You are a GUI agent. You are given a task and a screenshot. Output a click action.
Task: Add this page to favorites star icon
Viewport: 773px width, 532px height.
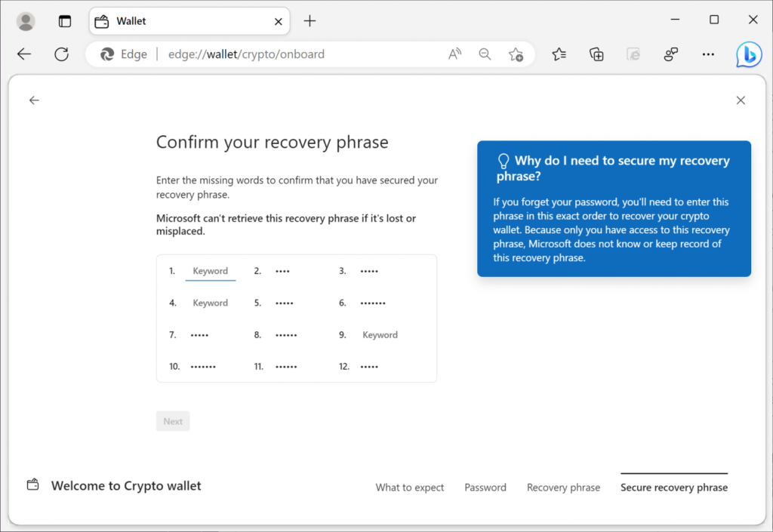[516, 54]
